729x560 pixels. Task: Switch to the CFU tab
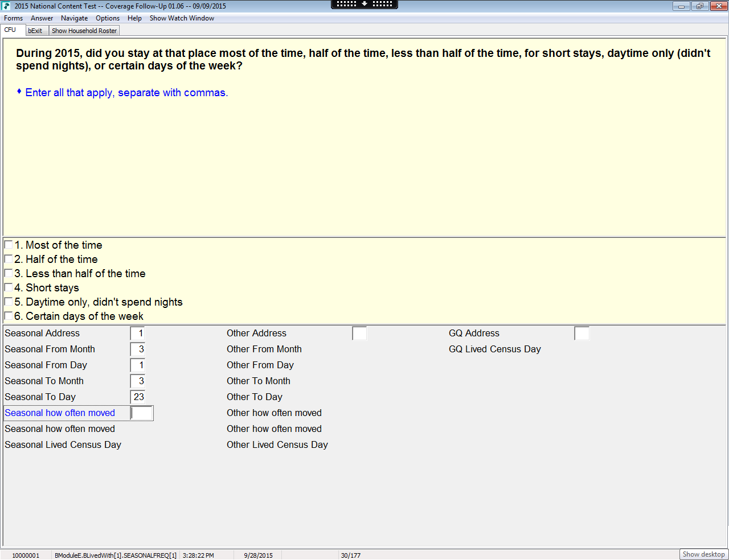point(11,30)
